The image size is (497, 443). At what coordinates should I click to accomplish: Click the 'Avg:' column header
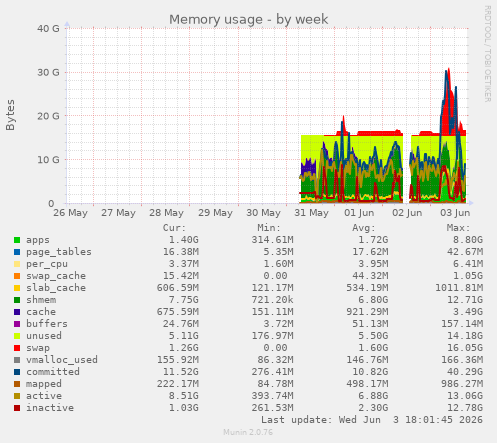pos(364,228)
